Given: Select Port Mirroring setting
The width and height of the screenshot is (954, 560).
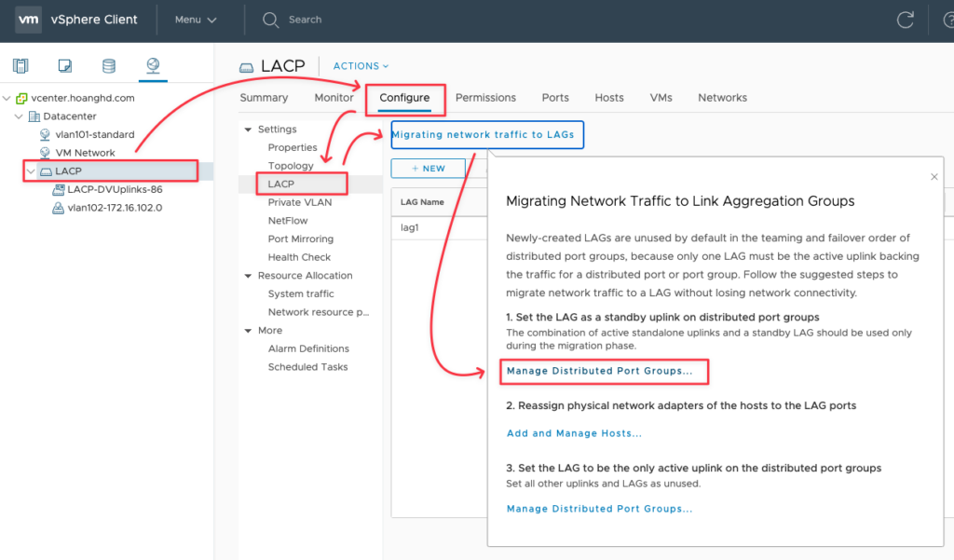Looking at the screenshot, I should point(301,239).
